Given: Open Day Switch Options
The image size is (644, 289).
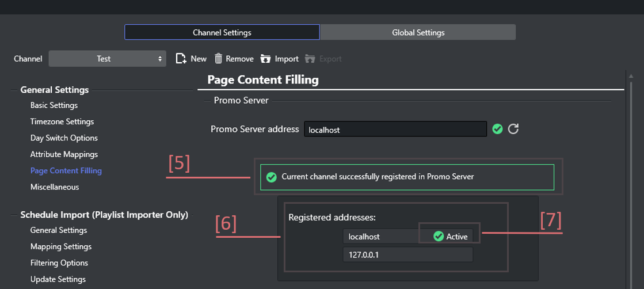Looking at the screenshot, I should click(64, 138).
